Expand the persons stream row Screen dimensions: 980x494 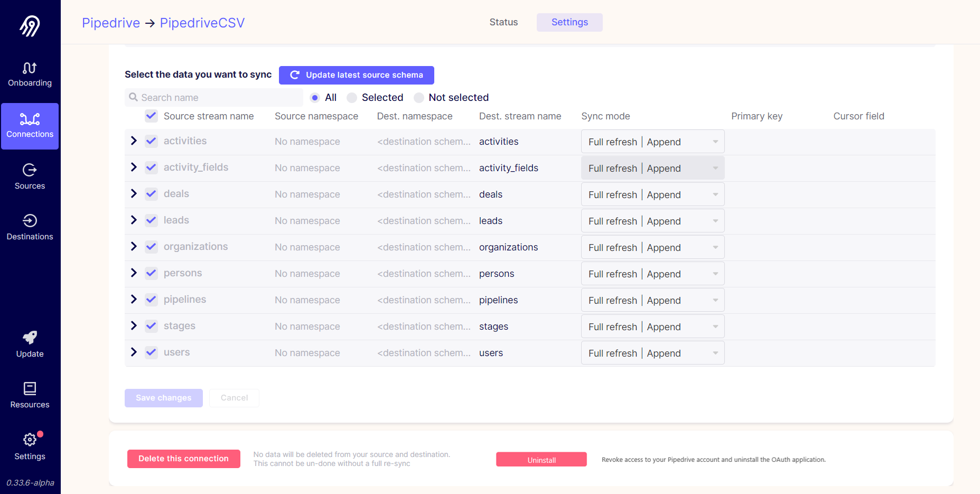[134, 273]
